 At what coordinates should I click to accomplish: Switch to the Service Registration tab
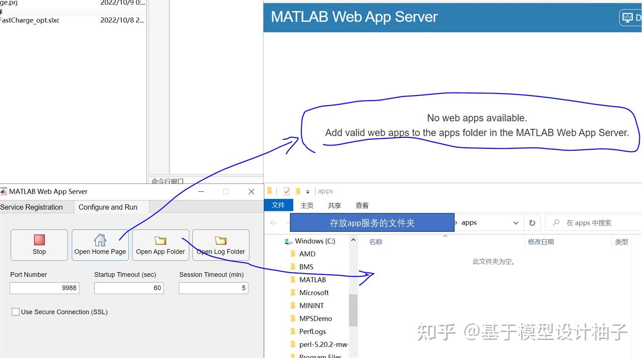point(31,207)
